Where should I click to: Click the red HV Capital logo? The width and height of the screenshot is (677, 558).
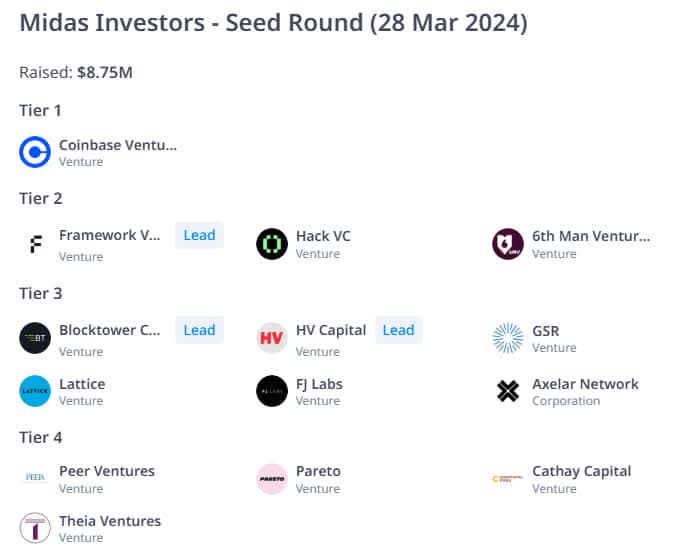[x=272, y=338]
